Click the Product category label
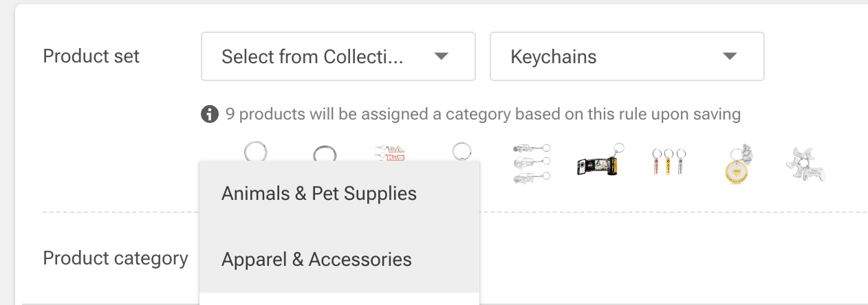868x305 pixels. coord(115,258)
